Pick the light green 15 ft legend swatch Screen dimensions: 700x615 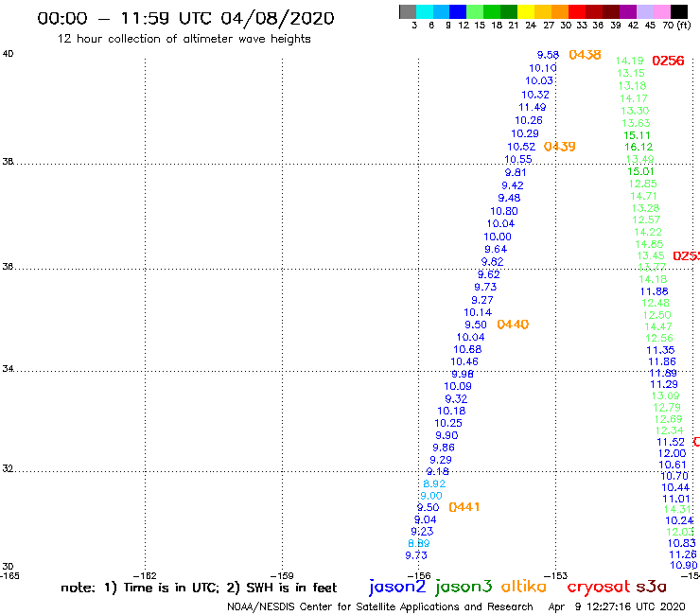click(475, 11)
